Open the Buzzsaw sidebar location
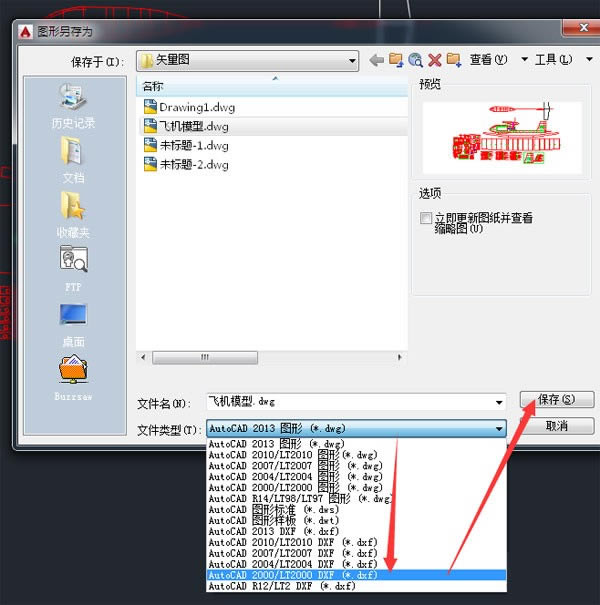Viewport: 600px width, 605px height. (73, 378)
